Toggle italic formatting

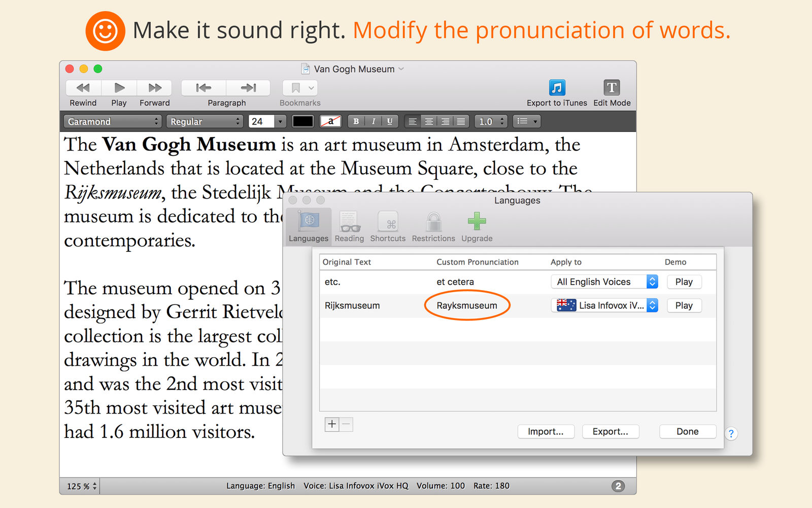coord(374,121)
